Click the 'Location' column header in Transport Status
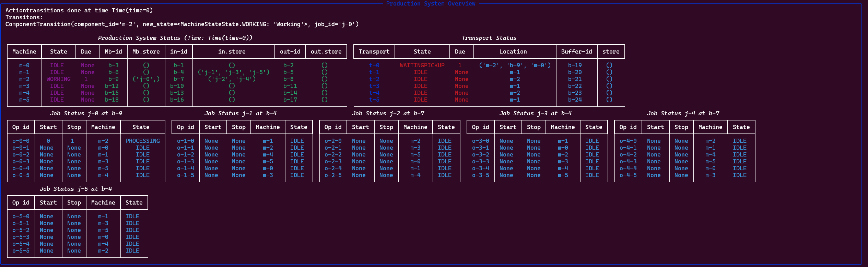 click(513, 51)
